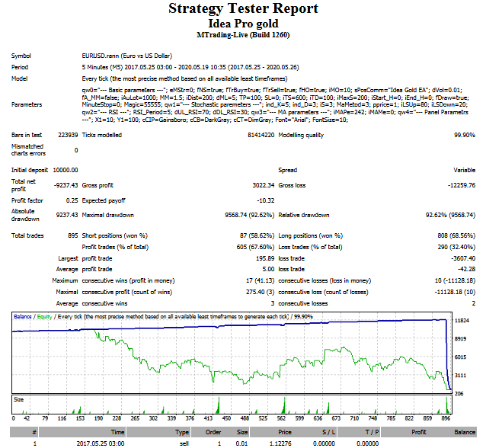486x448 pixels.
Task: Click the 'sell' type in trade row 1
Action: [184, 443]
